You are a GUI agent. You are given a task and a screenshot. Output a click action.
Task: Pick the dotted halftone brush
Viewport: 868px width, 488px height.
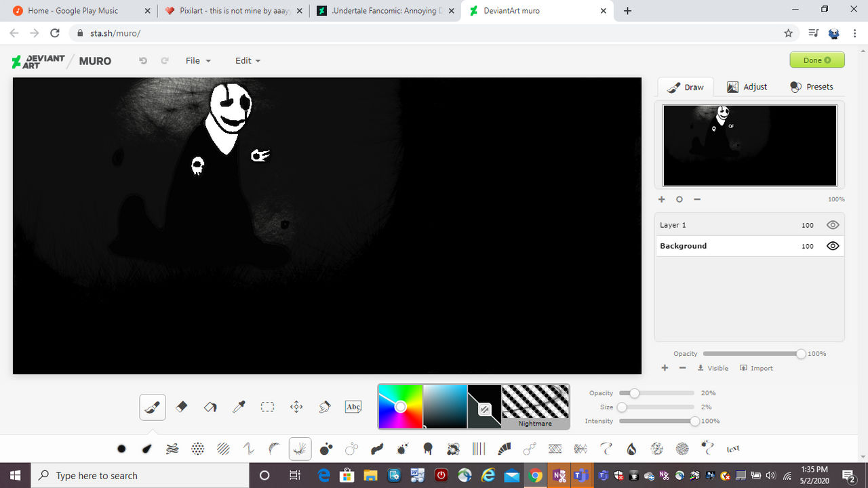197,449
